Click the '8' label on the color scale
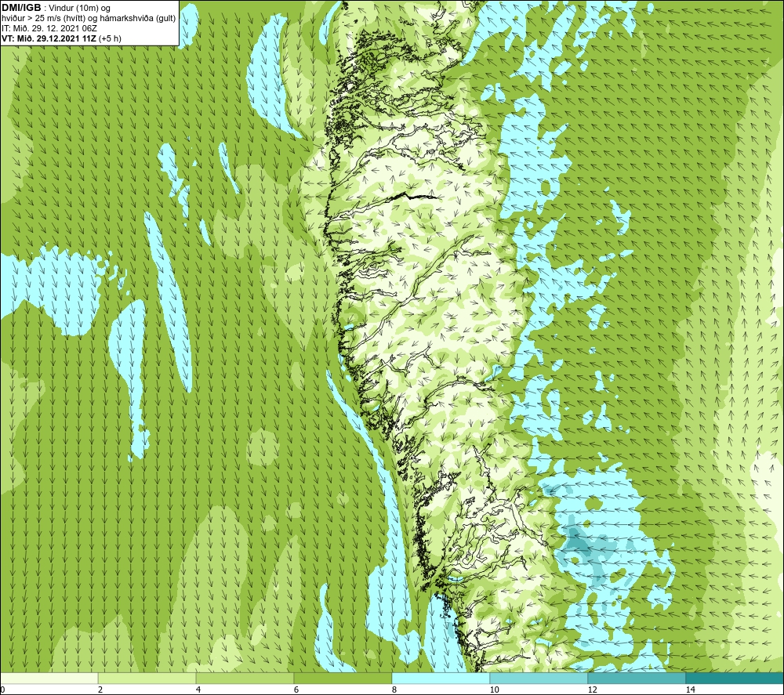 [x=394, y=690]
